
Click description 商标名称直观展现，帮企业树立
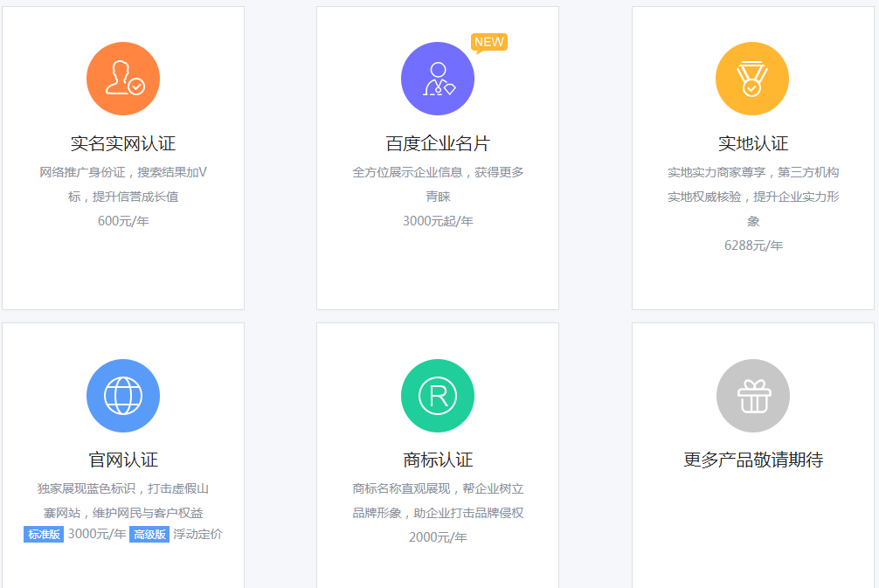coord(438,488)
